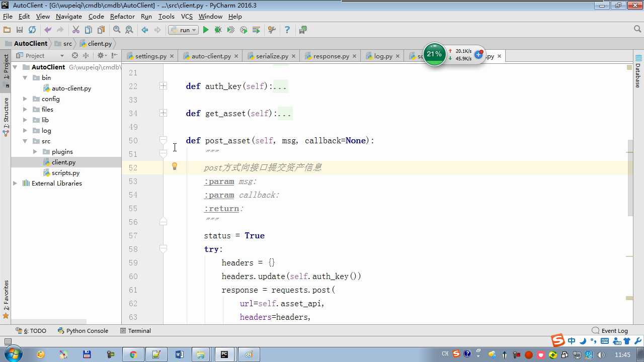Cut the selection with the scissors icon
The image size is (644, 362).
(x=76, y=30)
